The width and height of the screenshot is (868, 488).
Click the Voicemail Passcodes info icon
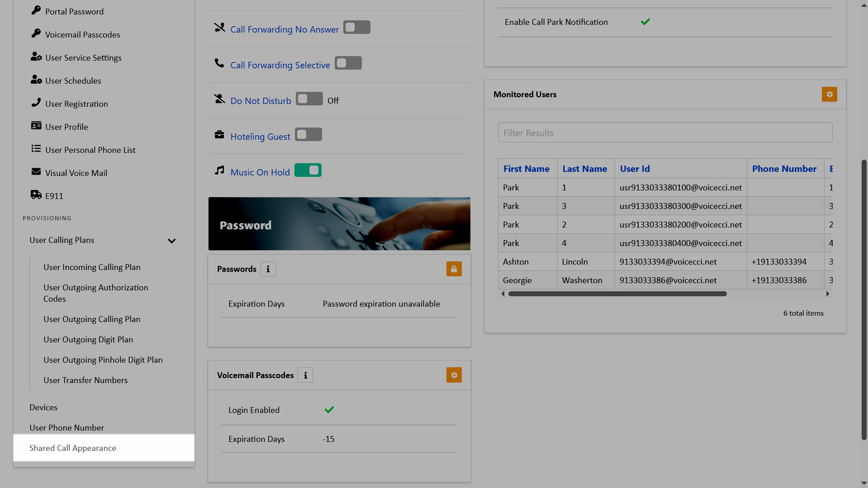tap(305, 375)
